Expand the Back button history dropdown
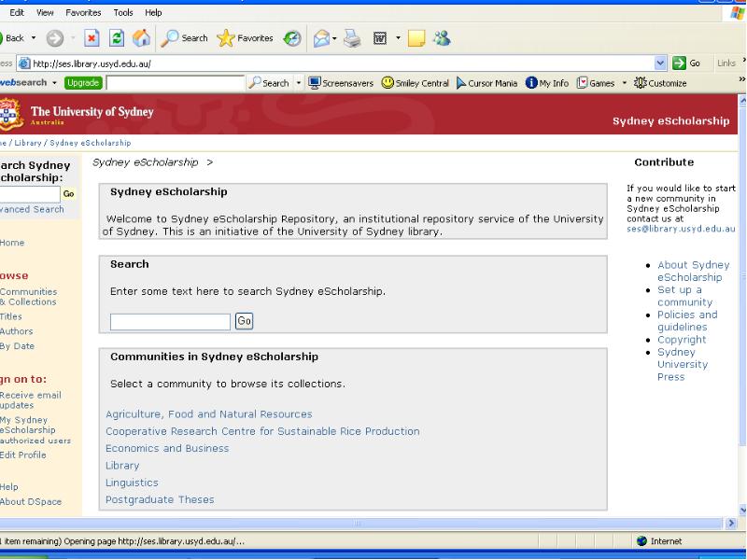747x560 pixels. (x=34, y=38)
